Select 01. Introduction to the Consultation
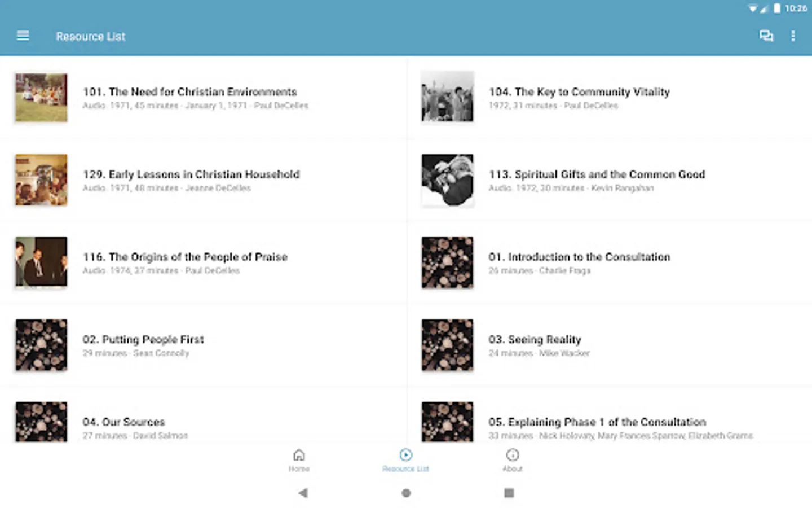Image resolution: width=812 pixels, height=508 pixels. pyautogui.click(x=579, y=257)
